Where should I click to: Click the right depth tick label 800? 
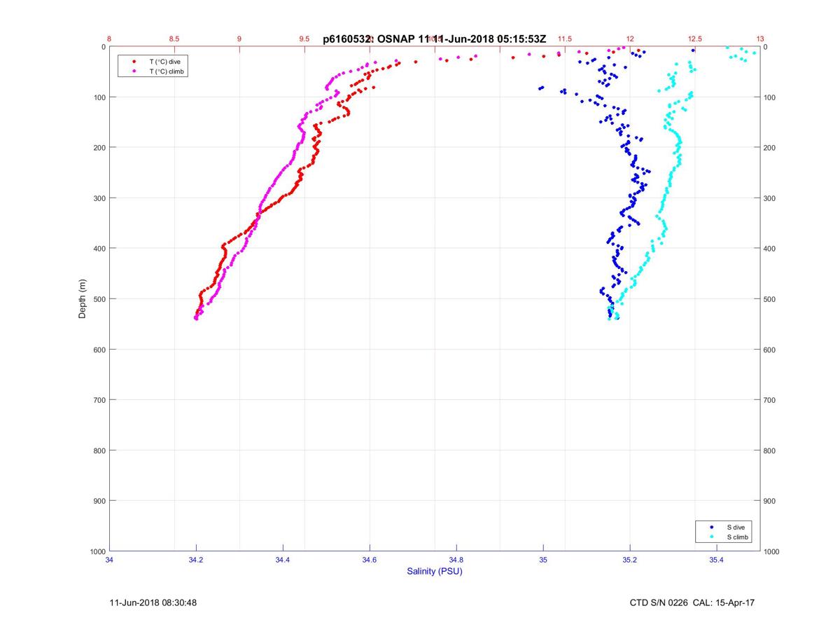click(x=770, y=450)
